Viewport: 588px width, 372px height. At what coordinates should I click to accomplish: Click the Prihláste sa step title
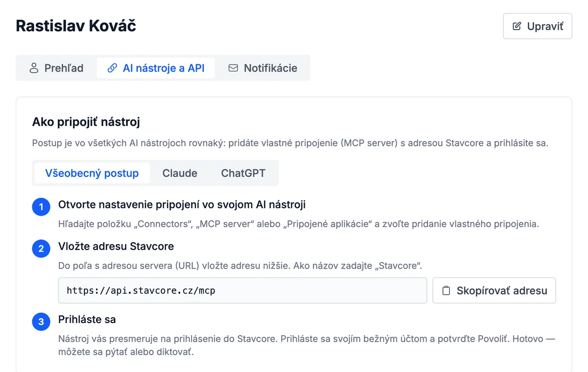click(x=87, y=320)
